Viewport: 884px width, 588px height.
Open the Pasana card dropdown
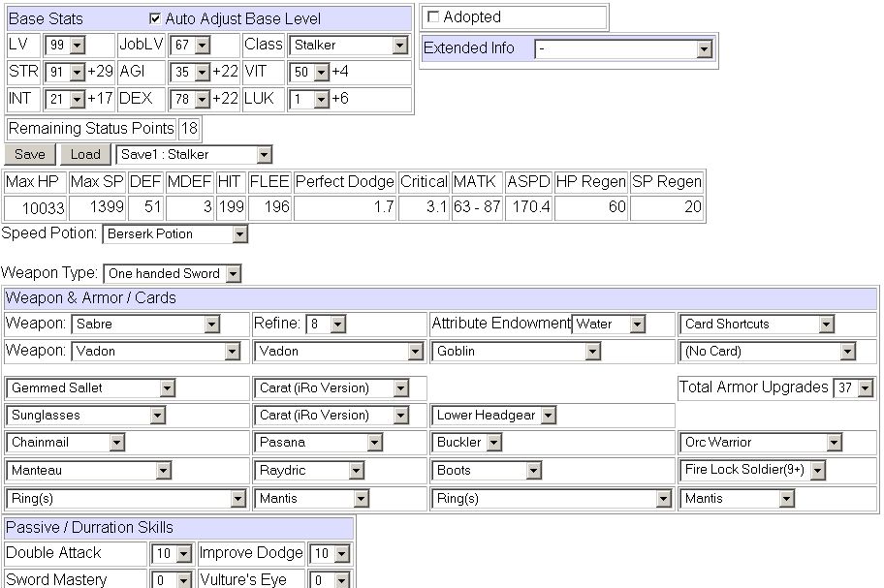(319, 442)
